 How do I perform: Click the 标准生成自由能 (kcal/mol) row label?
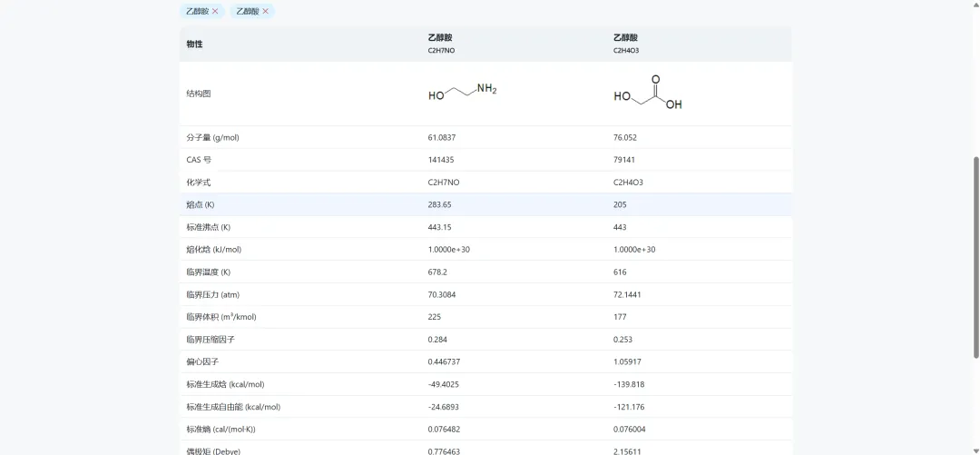click(x=233, y=407)
